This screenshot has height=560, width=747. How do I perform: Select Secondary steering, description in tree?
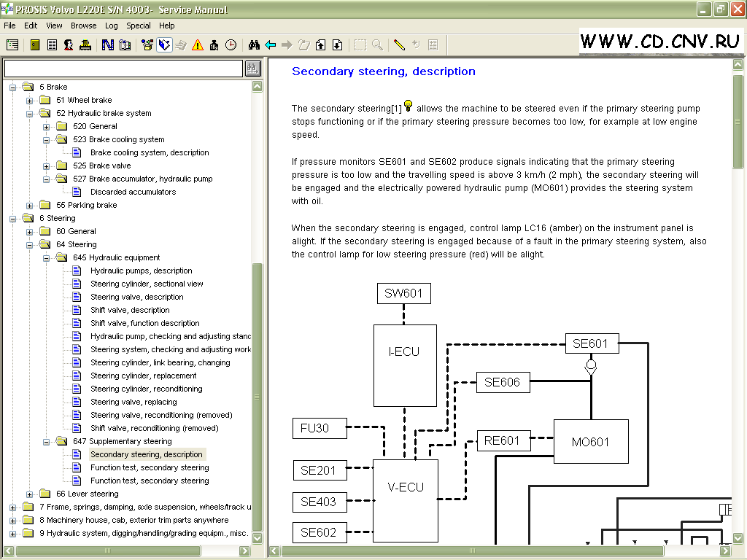coord(146,454)
